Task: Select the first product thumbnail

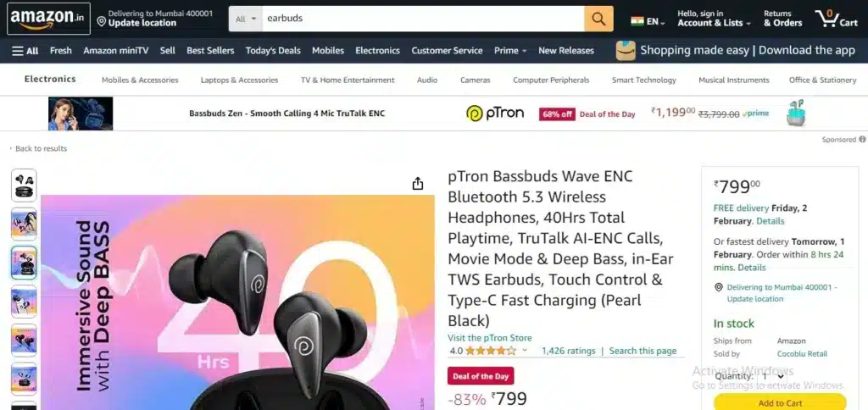Action: point(24,186)
